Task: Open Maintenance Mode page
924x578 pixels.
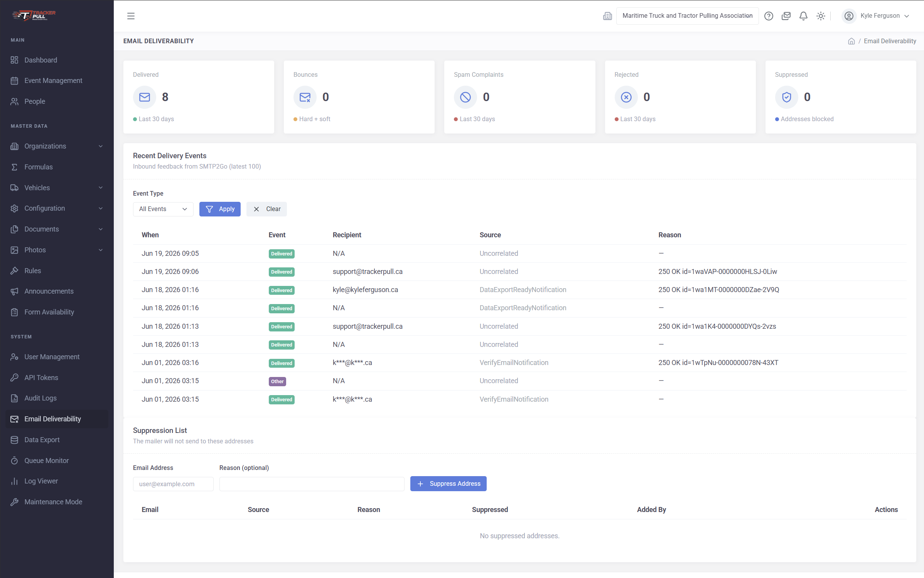Action: coord(57,502)
